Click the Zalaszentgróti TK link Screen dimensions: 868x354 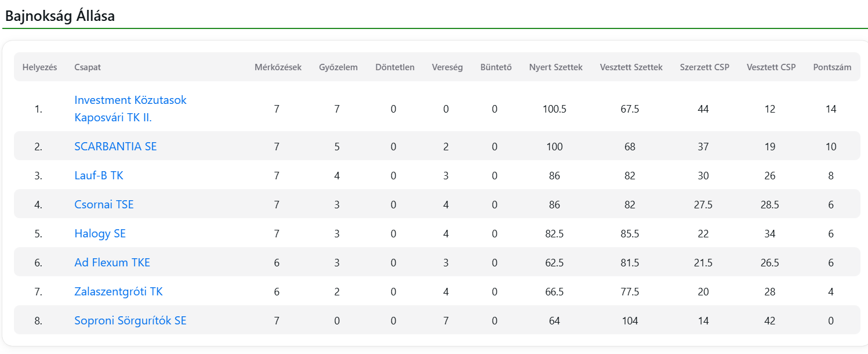[118, 291]
